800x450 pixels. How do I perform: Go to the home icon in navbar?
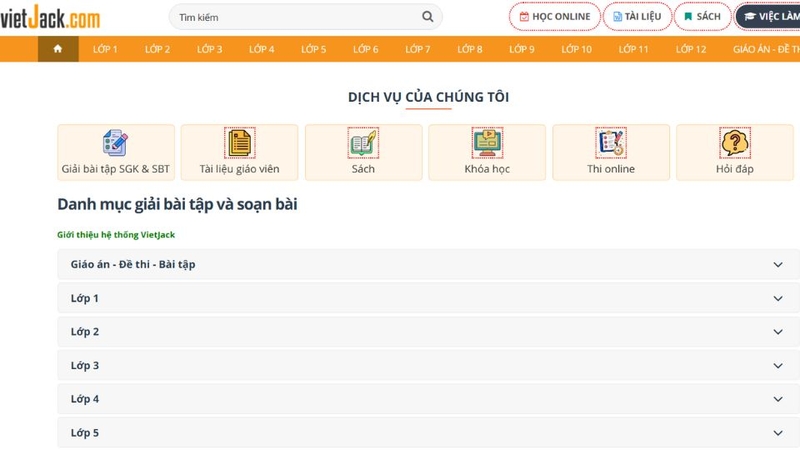58,49
